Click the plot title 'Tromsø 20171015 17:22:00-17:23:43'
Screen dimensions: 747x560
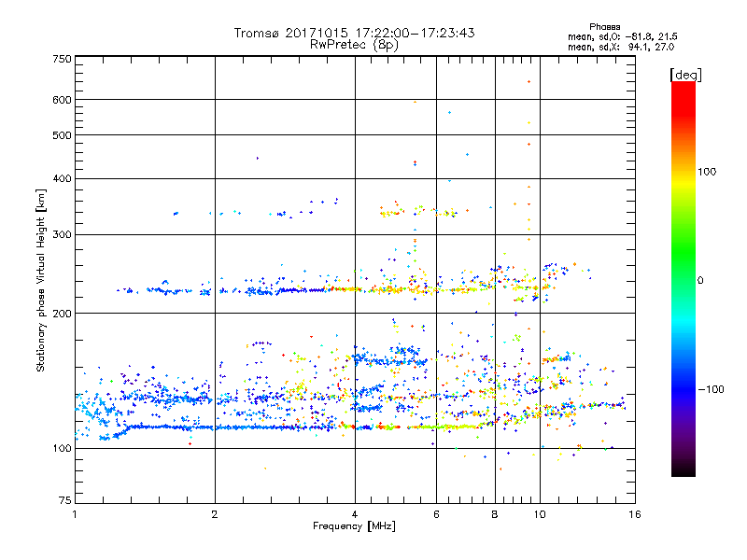point(354,33)
